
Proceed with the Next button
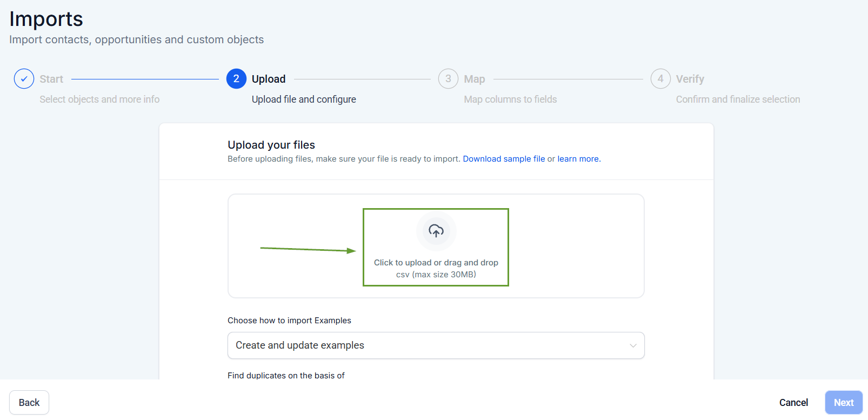tap(843, 403)
